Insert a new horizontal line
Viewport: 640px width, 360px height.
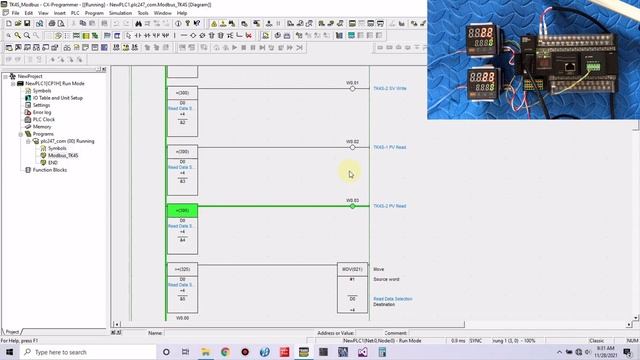click(184, 36)
